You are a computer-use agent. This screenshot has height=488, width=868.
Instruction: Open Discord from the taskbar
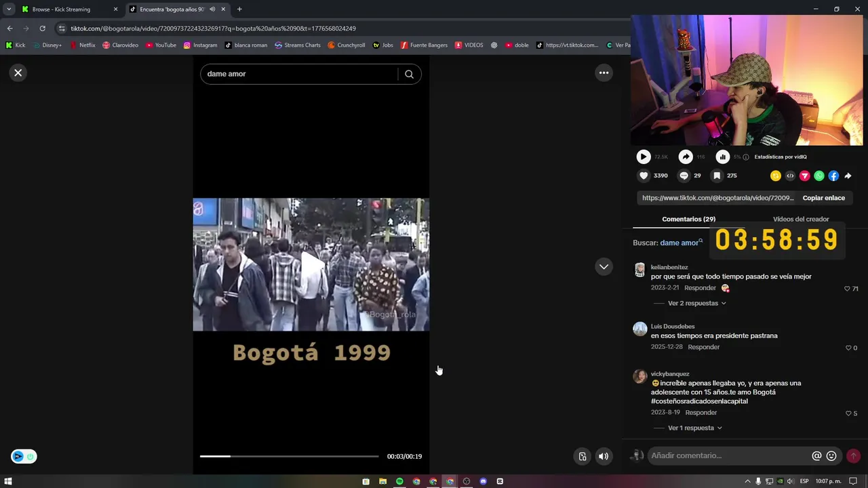pos(483,481)
